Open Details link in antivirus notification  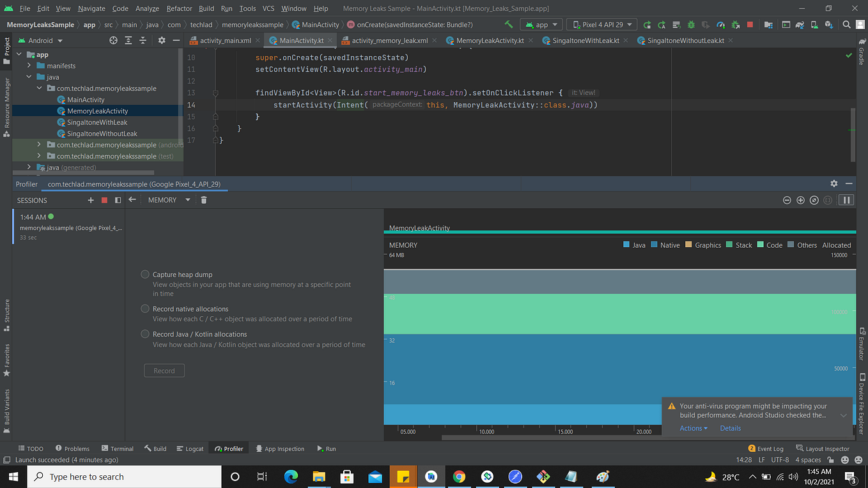(x=731, y=428)
